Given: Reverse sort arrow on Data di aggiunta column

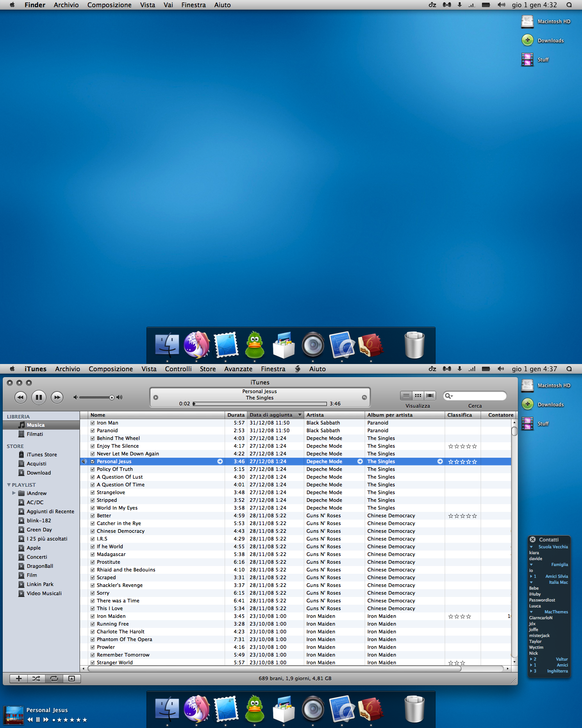Looking at the screenshot, I should pyautogui.click(x=300, y=415).
